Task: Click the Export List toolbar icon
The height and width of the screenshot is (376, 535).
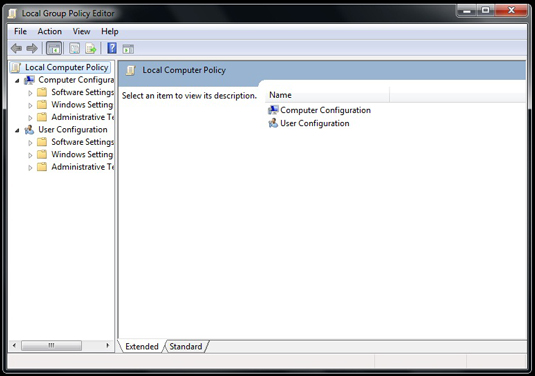Action: point(91,48)
